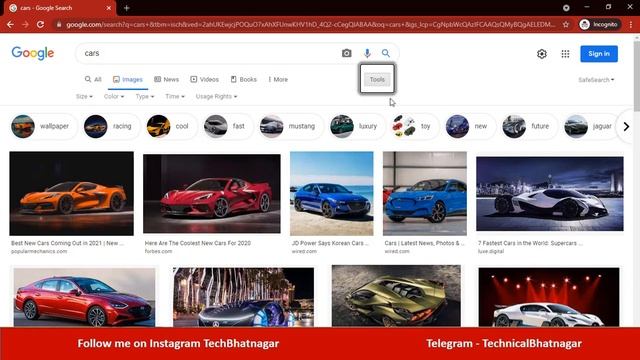Image resolution: width=640 pixels, height=360 pixels.
Task: Open the Time filter dropdown
Action: [x=175, y=96]
